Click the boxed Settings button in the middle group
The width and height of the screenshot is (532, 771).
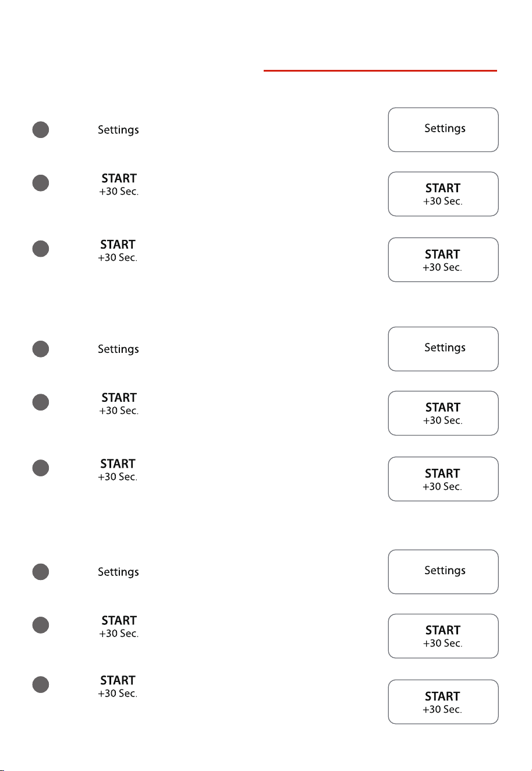444,349
